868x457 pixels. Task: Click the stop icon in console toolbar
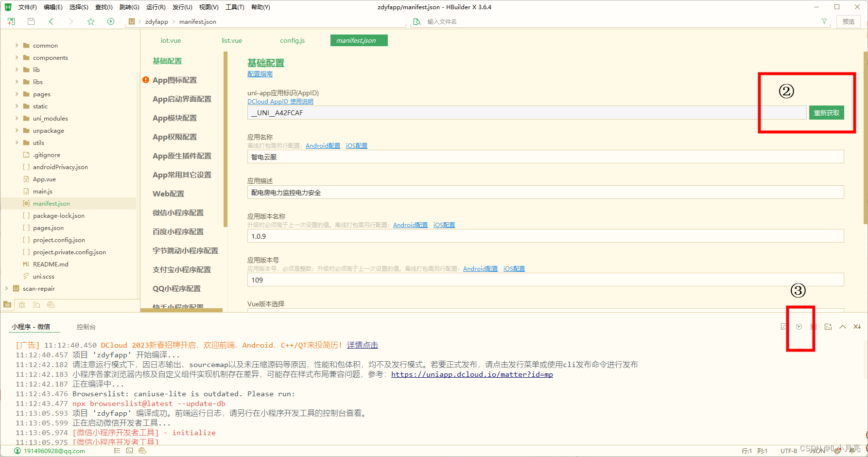coord(814,327)
